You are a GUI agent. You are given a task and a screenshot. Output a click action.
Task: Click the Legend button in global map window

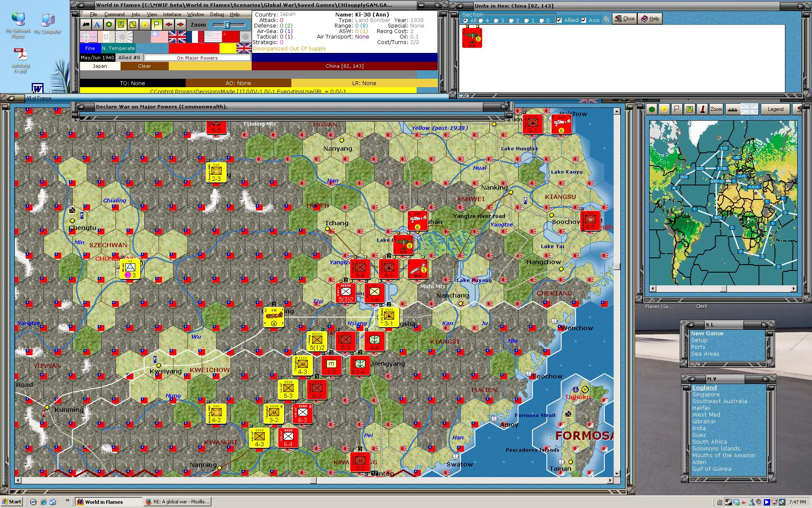(x=775, y=109)
